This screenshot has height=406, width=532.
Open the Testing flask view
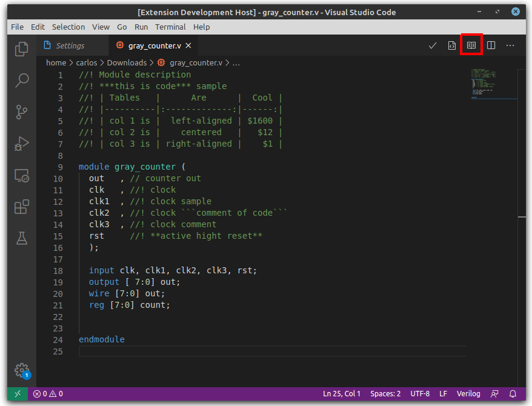click(x=22, y=238)
